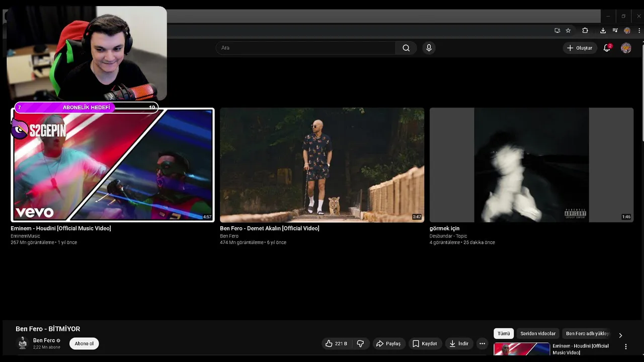Select the Seriden videolar chip
The height and width of the screenshot is (362, 644).
(538, 333)
